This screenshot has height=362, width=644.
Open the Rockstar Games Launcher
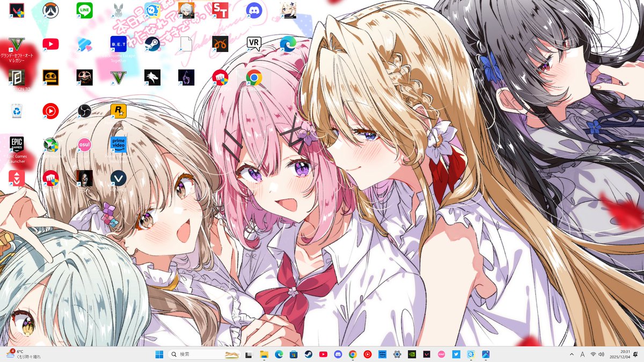tap(118, 111)
